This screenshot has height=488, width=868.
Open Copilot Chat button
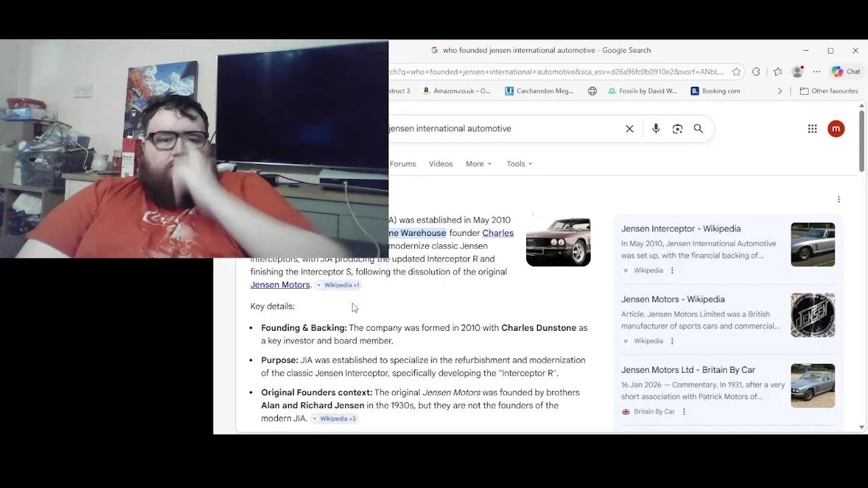tap(846, 71)
